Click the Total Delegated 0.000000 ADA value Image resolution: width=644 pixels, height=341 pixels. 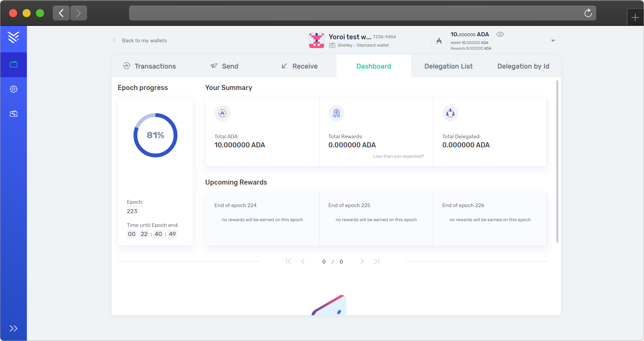click(466, 145)
